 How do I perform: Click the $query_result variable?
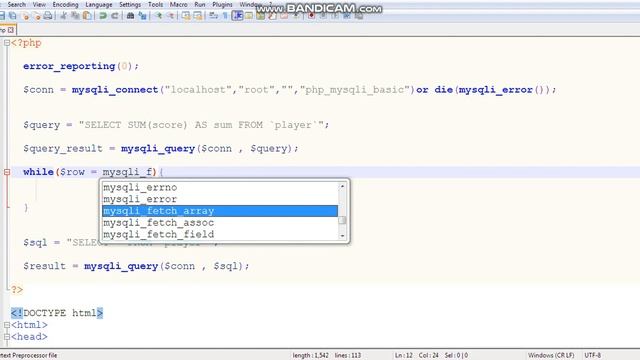pyautogui.click(x=63, y=149)
